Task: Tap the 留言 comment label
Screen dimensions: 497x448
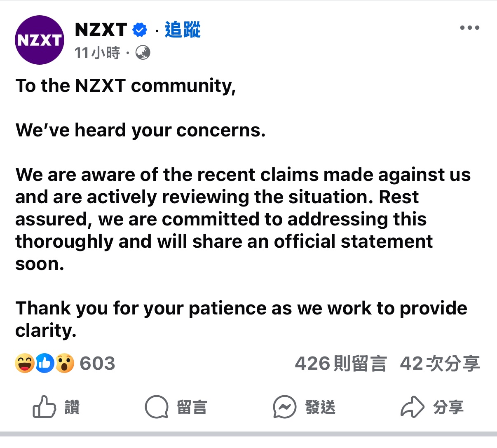Action: point(192,408)
